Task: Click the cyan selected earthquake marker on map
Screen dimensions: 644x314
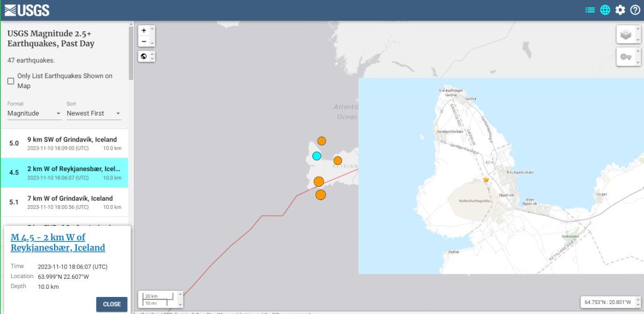Action: tap(317, 156)
